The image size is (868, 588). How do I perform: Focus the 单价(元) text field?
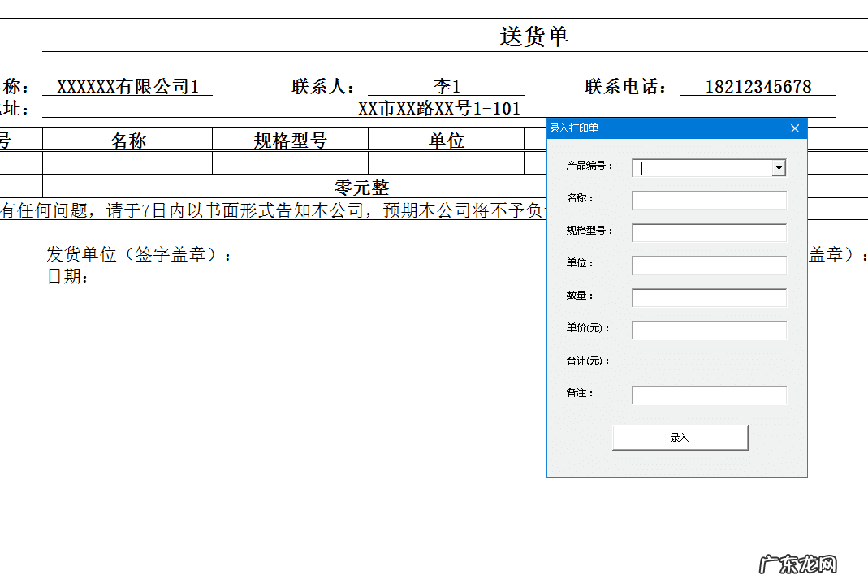point(709,331)
